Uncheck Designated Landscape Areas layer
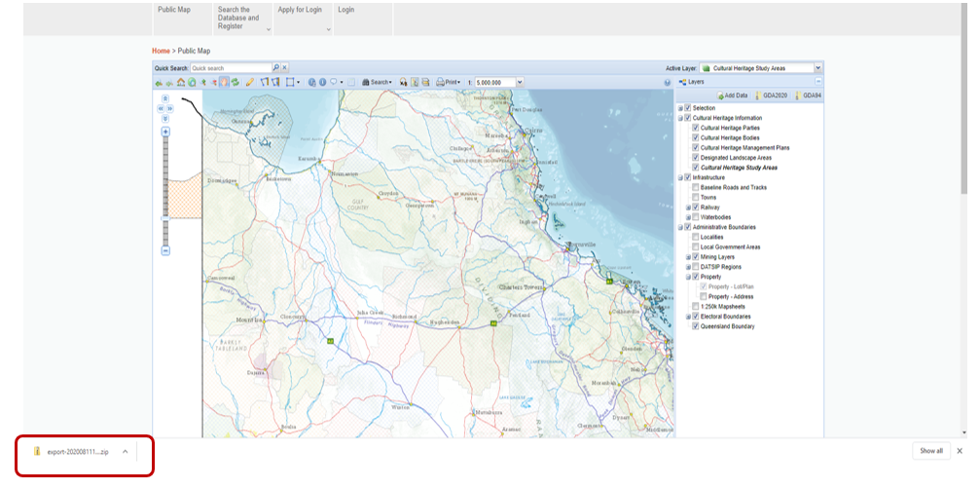 (x=696, y=158)
